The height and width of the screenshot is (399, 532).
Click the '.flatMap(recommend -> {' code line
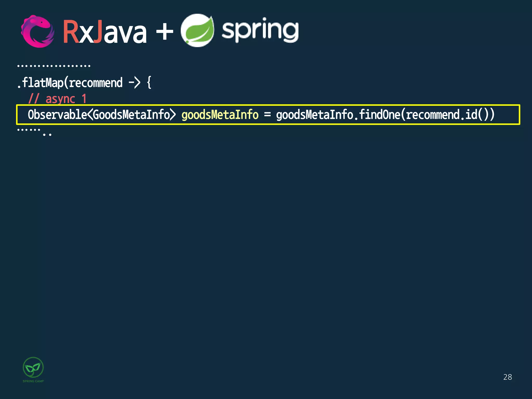pyautogui.click(x=84, y=83)
